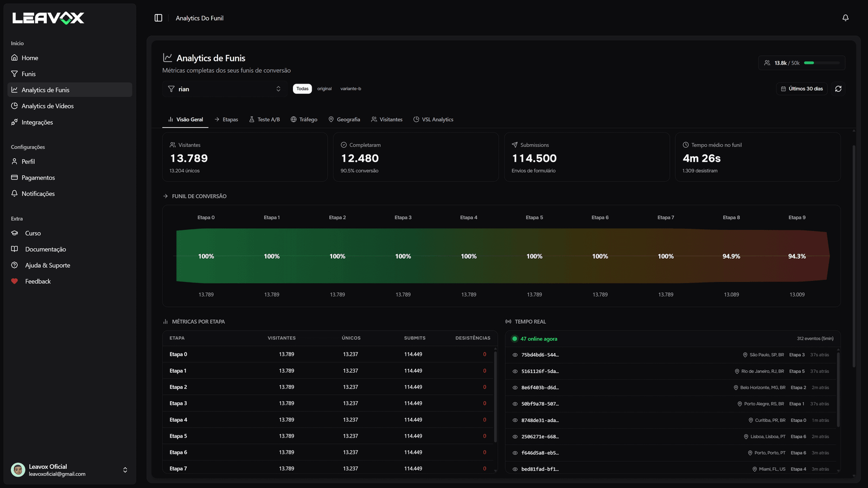Open notifications bell in top bar
The width and height of the screenshot is (868, 488).
(845, 18)
